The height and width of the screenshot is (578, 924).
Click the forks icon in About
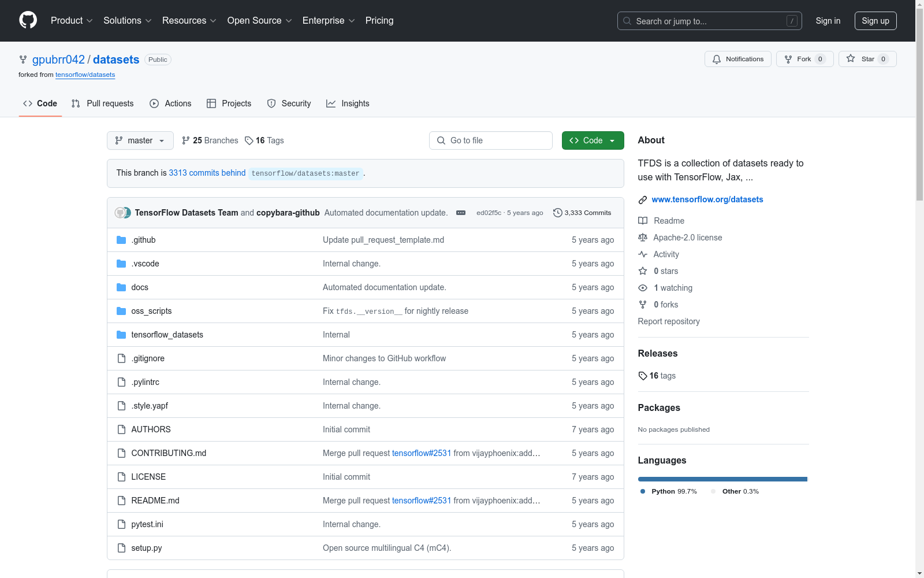pyautogui.click(x=643, y=305)
